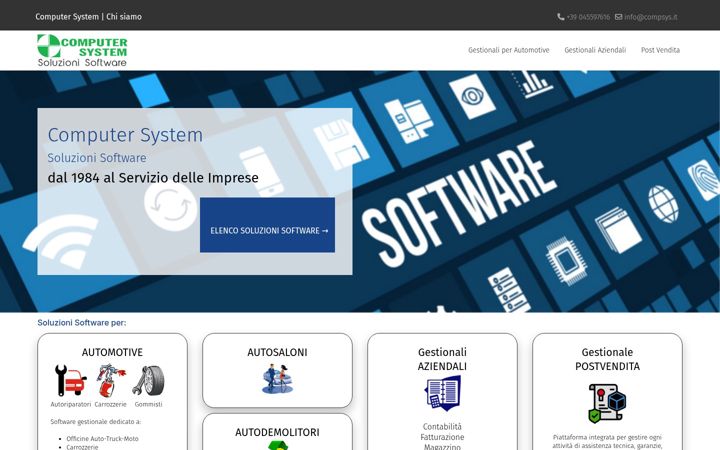Image resolution: width=720 pixels, height=450 pixels.
Task: Click the envelope email icon
Action: [x=619, y=17]
